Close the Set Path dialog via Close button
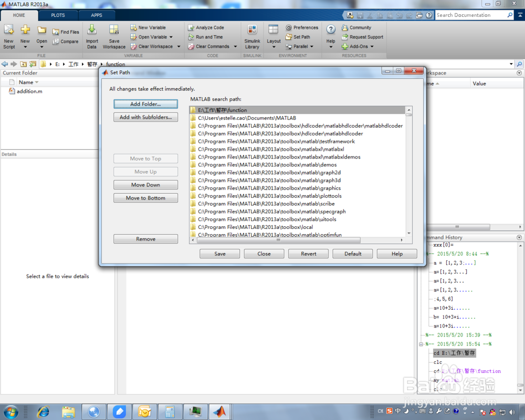 tap(264, 254)
